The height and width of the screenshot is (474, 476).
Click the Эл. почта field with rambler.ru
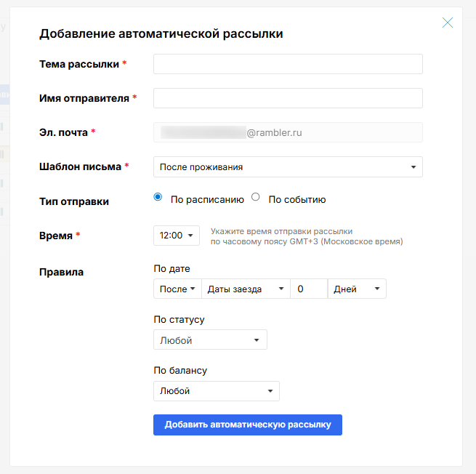tap(288, 132)
